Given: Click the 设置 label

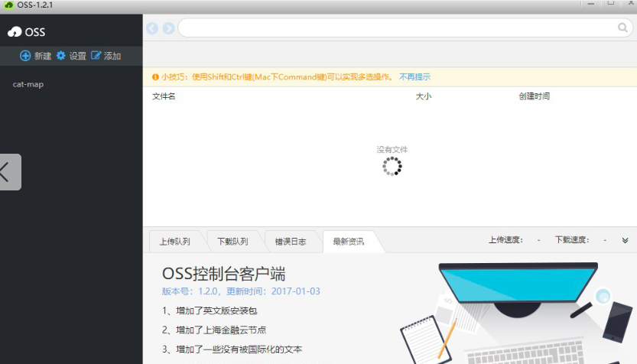Looking at the screenshot, I should click(77, 56).
